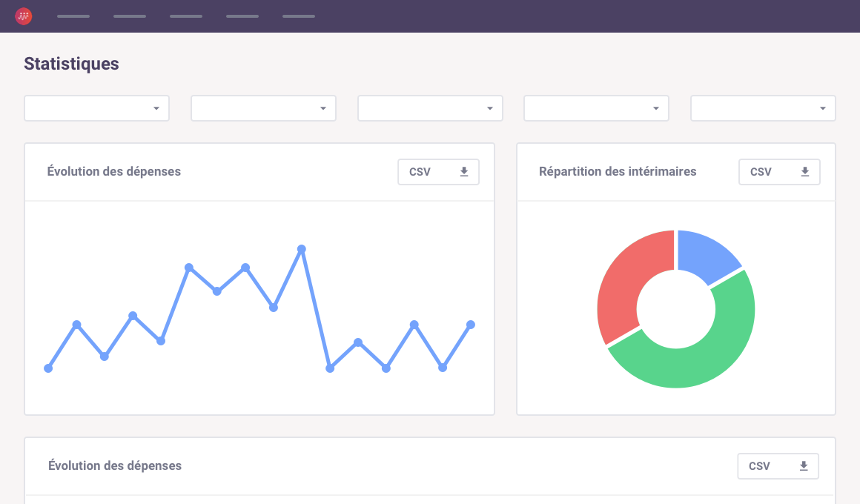The image size is (860, 504).
Task: Expand the fifth filter dropdown
Action: (763, 108)
